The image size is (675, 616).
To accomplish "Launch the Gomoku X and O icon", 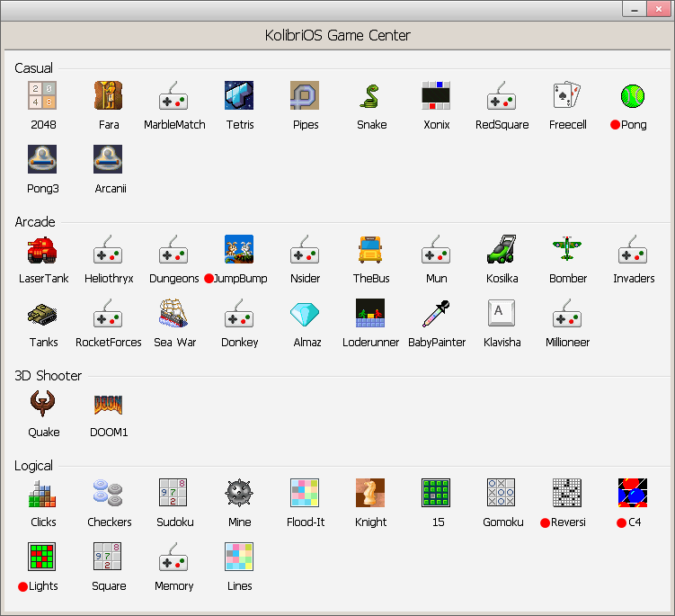I will coord(502,493).
